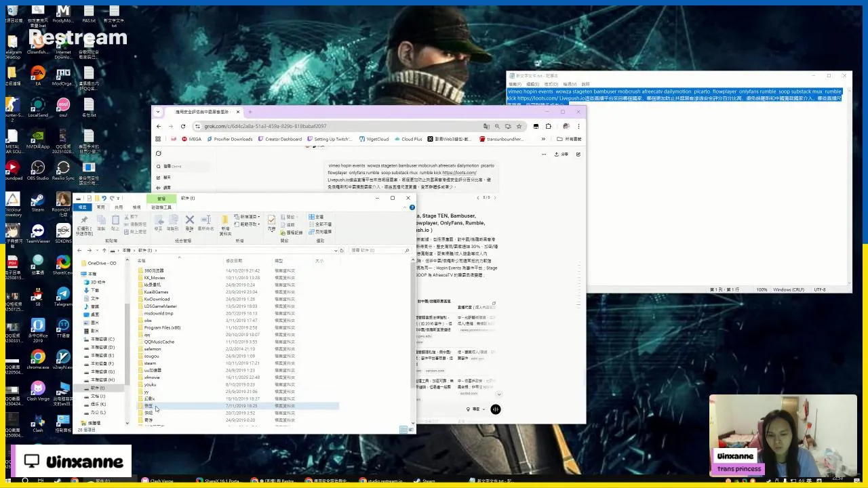Open Chrome's extensions puzzle icon
868x488 pixels.
[549, 126]
